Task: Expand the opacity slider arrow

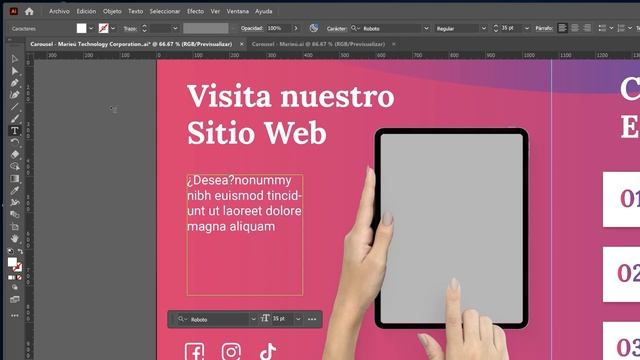Action: (296, 29)
